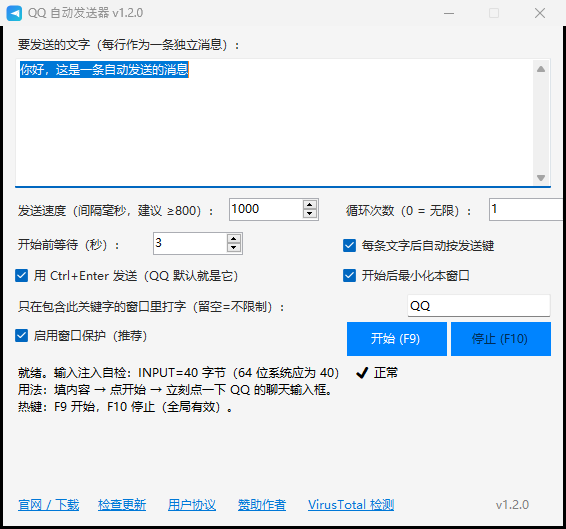The image size is (566, 529).
Task: Increase the 发送速度 value with up arrow
Action: coord(310,204)
